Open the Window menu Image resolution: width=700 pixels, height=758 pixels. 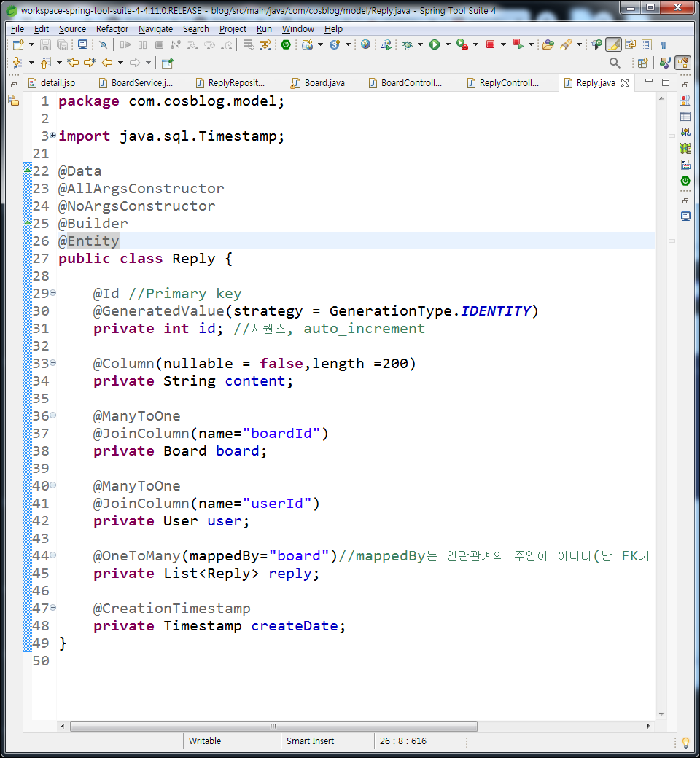pyautogui.click(x=298, y=29)
